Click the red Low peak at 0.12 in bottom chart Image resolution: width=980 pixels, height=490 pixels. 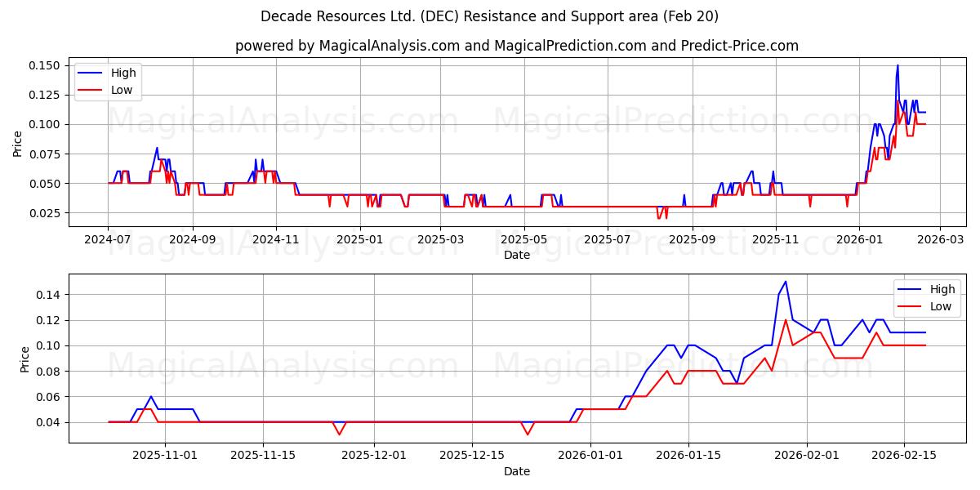786,320
